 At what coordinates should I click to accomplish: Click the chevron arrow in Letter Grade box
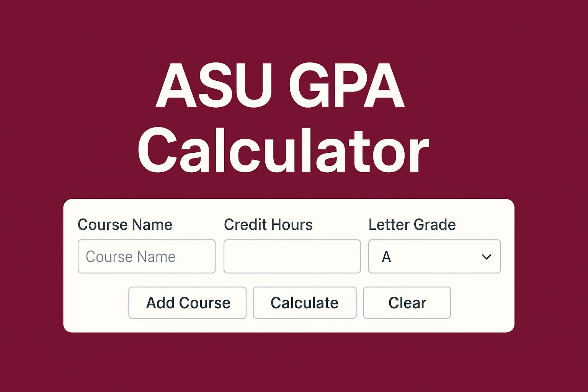coord(486,257)
